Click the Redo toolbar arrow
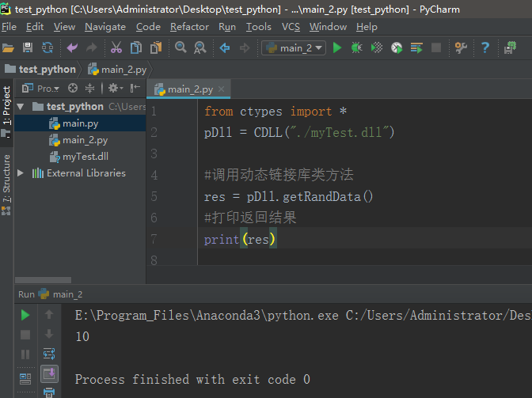 [x=92, y=47]
